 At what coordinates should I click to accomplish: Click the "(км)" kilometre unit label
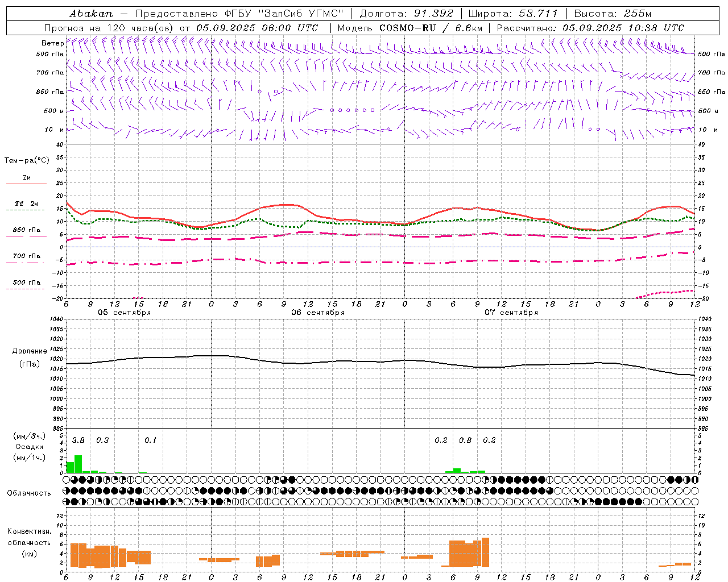(x=29, y=554)
